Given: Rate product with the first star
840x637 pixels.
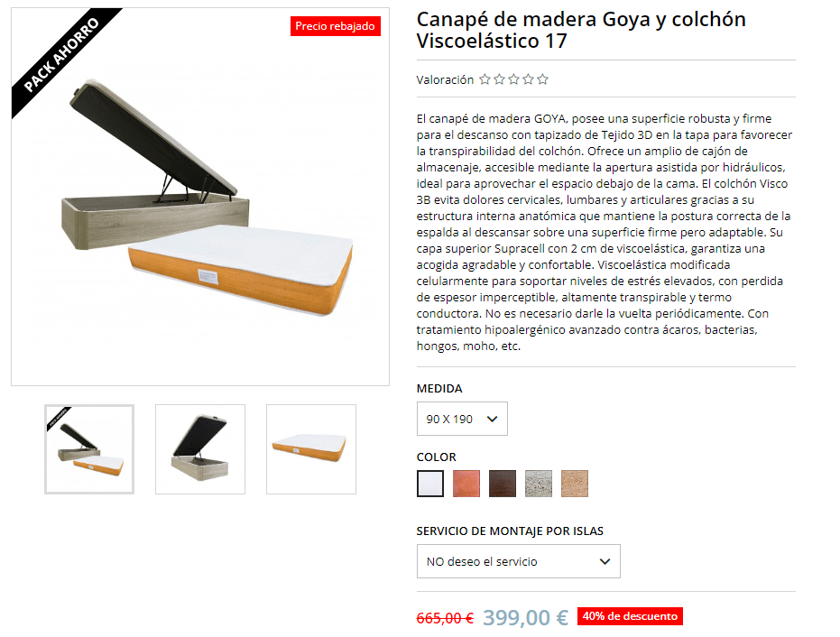Looking at the screenshot, I should pyautogui.click(x=485, y=79).
